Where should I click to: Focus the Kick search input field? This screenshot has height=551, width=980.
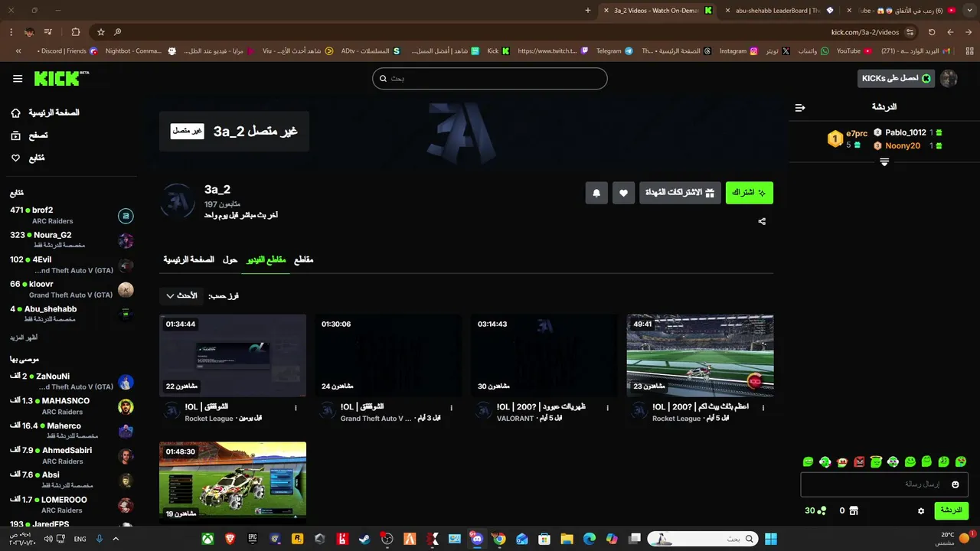490,79
